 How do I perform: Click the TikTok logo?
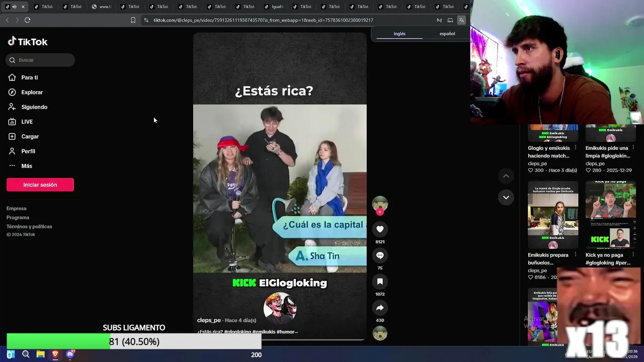tap(28, 42)
